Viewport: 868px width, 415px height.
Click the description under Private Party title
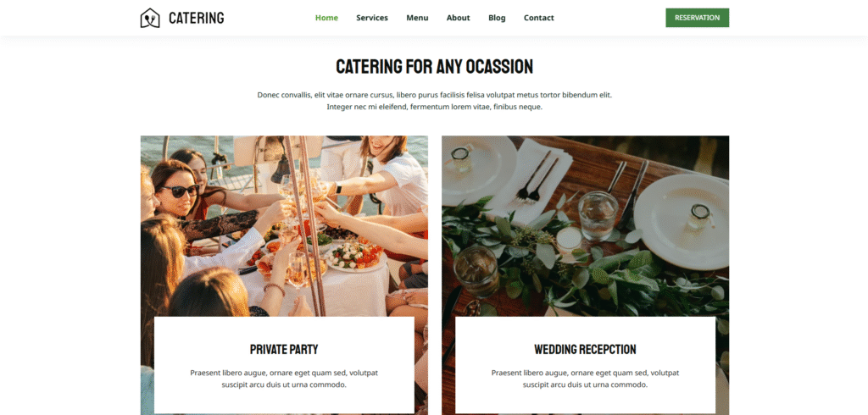pyautogui.click(x=284, y=379)
